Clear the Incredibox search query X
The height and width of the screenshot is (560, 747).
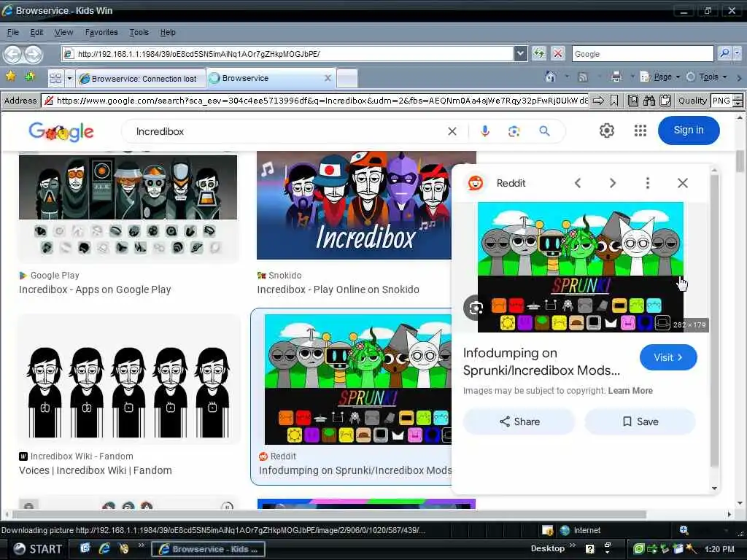(452, 131)
